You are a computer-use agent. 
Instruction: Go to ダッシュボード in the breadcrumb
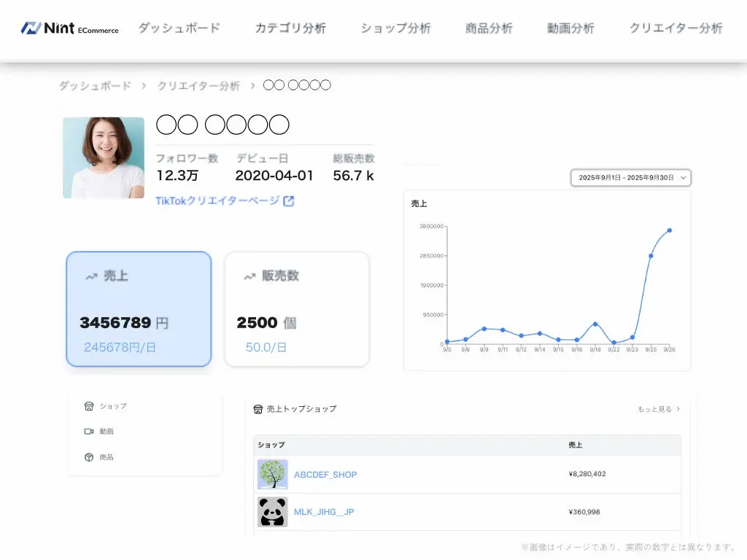point(95,86)
